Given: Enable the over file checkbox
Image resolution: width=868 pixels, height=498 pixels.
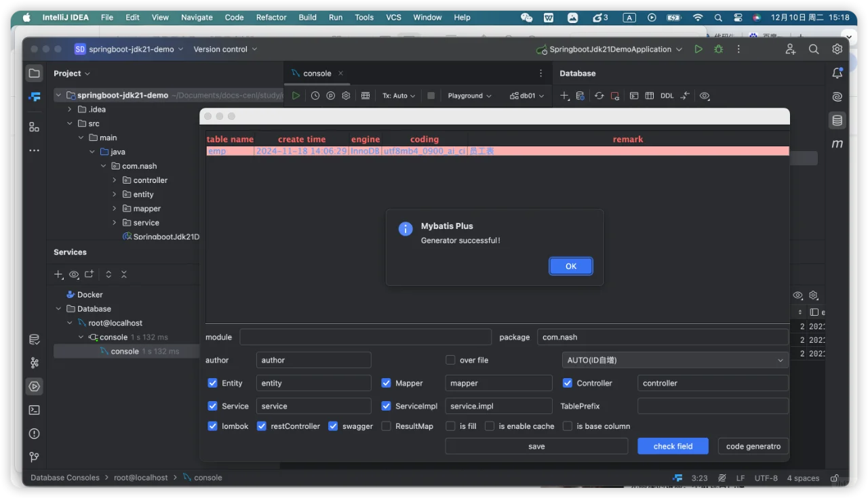Looking at the screenshot, I should click(450, 360).
